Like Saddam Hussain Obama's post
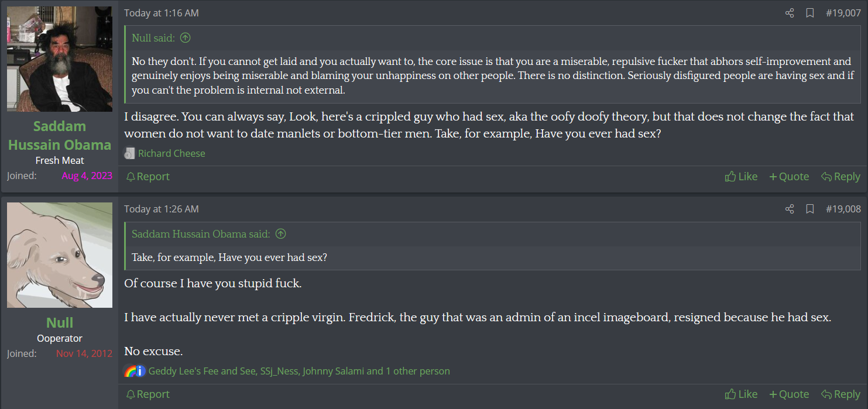This screenshot has height=409, width=868. click(x=741, y=177)
